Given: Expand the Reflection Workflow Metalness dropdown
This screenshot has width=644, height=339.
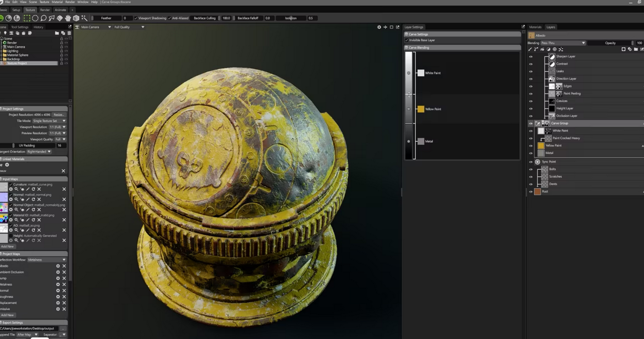Looking at the screenshot, I should [x=46, y=259].
